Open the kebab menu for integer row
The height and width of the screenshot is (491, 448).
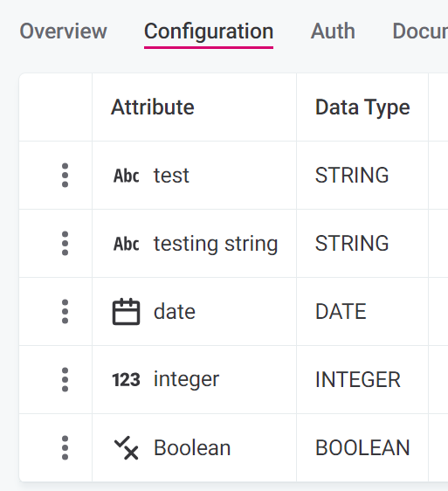tap(65, 379)
